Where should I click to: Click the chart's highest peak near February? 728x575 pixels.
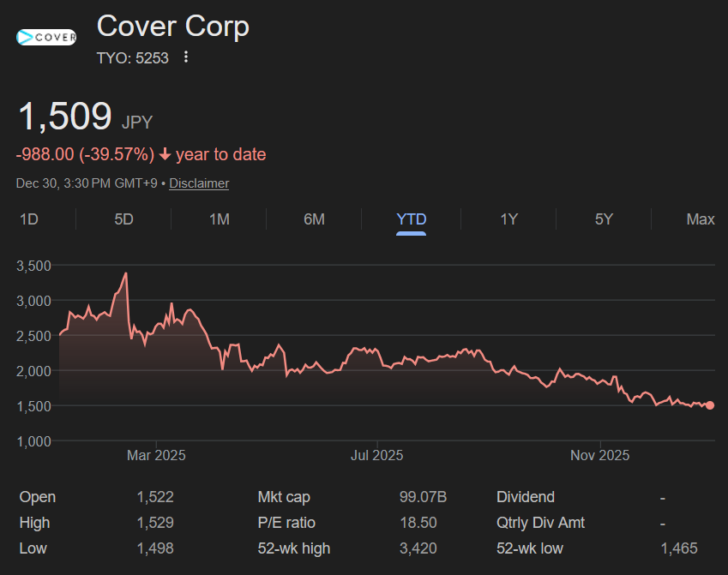point(125,274)
